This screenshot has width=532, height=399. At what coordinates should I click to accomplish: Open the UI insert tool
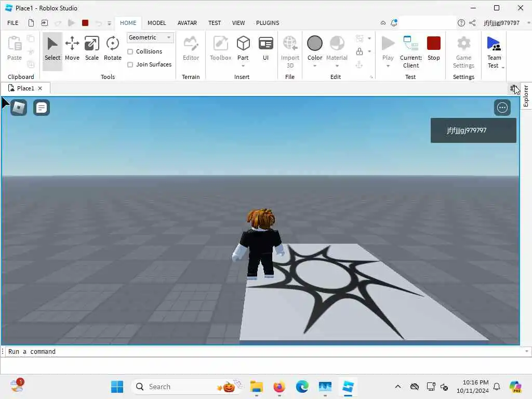pyautogui.click(x=265, y=49)
